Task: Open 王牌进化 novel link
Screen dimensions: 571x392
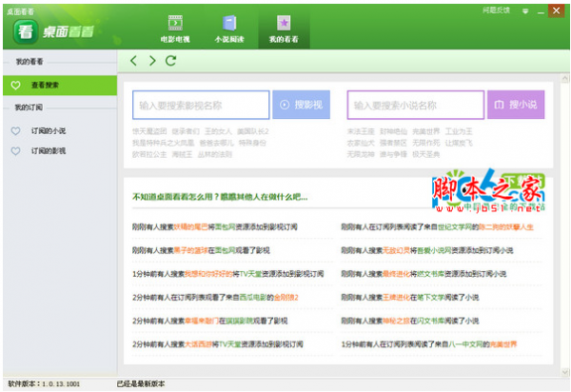Action: pos(396,298)
